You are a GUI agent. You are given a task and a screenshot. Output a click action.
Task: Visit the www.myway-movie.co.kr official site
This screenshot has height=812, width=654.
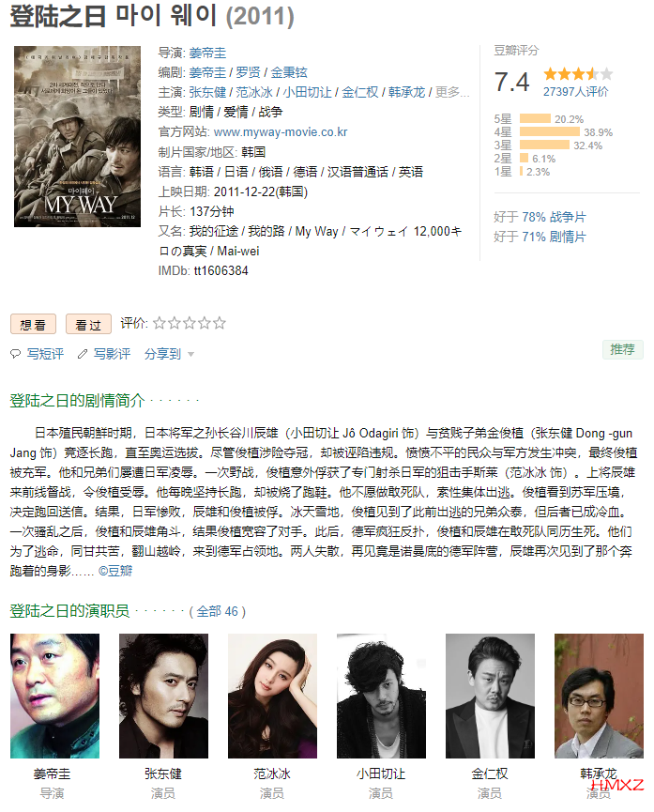pos(281,132)
